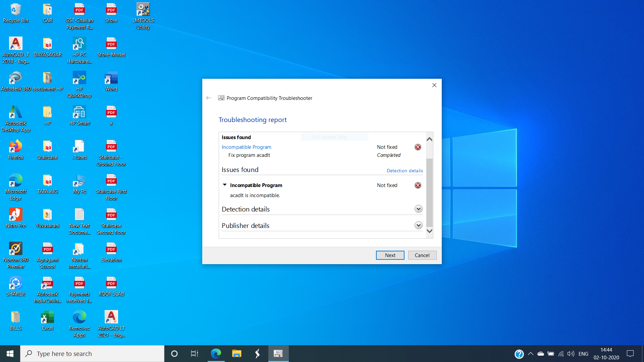The height and width of the screenshot is (362, 644).
Task: Click the taskbar search box
Action: click(92, 353)
